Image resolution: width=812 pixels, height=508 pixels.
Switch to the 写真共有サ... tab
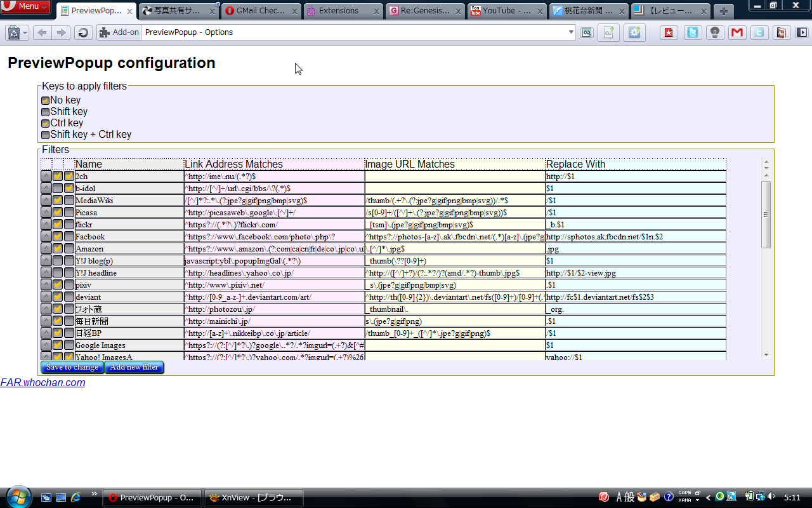point(178,11)
